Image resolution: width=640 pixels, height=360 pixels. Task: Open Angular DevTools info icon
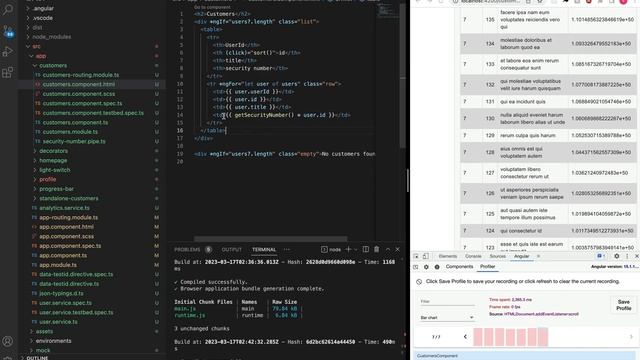(437, 267)
